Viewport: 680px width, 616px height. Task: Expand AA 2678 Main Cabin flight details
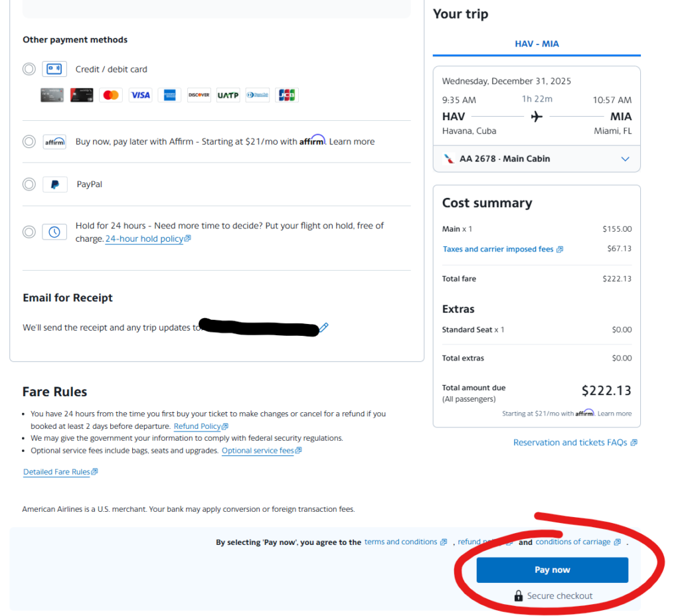[x=624, y=159]
